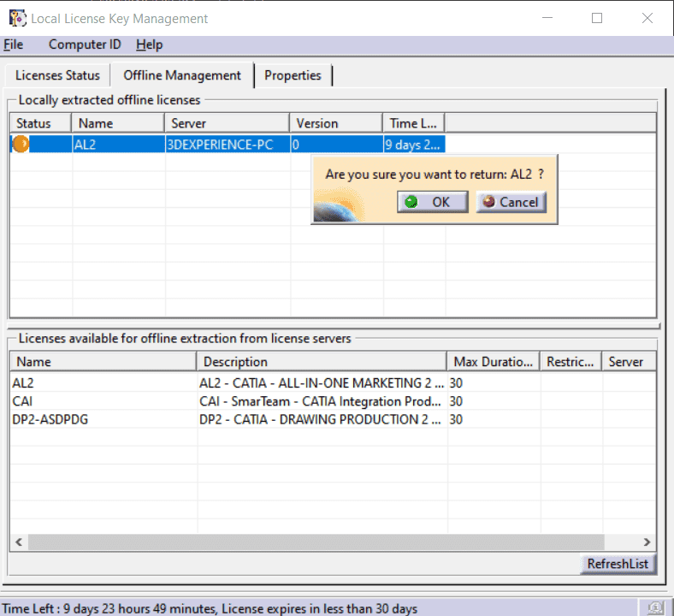Click the Name header in extracted licenses table
This screenshot has height=616, width=674.
click(118, 123)
